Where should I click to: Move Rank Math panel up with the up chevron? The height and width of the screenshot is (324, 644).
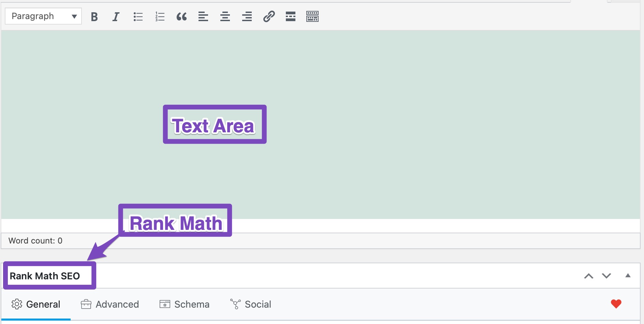pos(589,276)
